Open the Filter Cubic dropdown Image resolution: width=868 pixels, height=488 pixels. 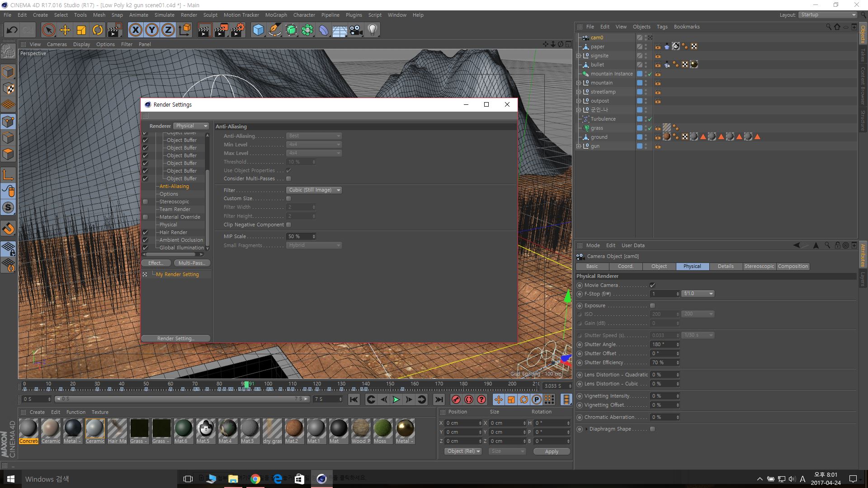314,190
